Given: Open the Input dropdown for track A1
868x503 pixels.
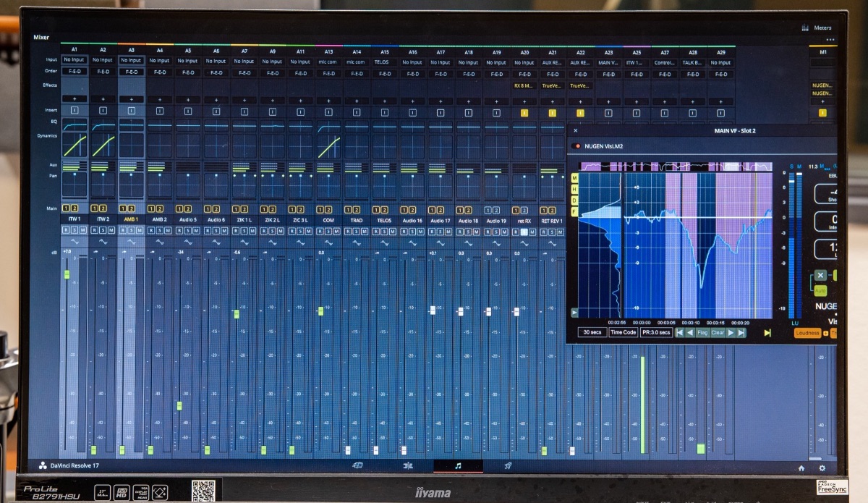Looking at the screenshot, I should coord(75,60).
